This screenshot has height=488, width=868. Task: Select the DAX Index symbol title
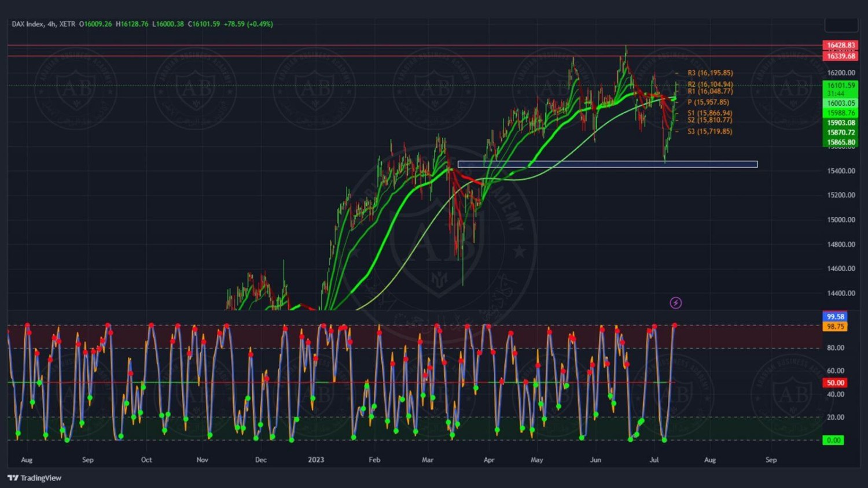point(27,24)
